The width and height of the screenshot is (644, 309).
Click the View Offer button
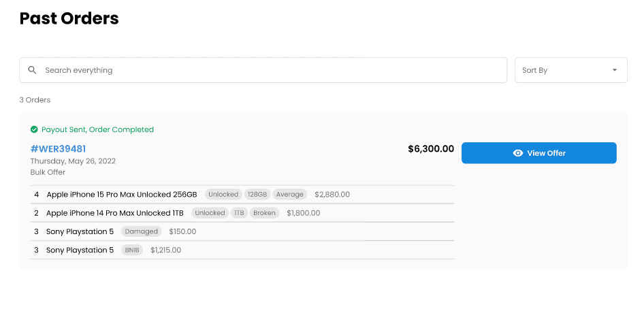tap(539, 153)
